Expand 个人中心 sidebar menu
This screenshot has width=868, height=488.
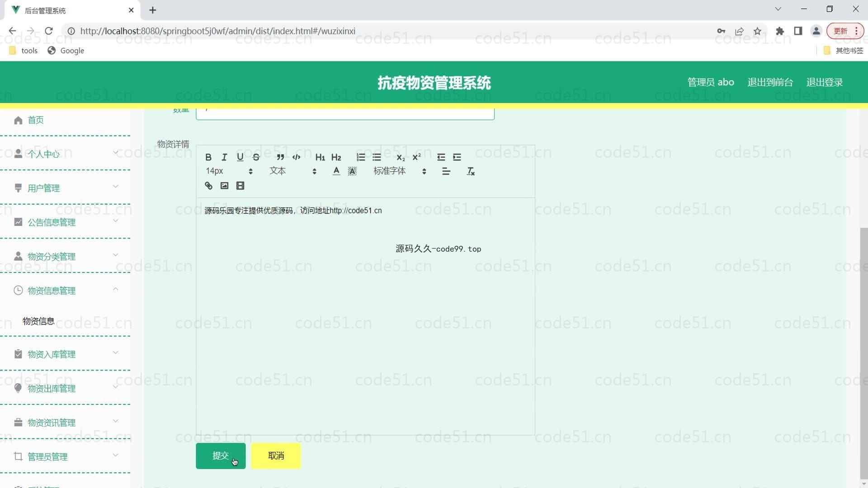point(66,154)
